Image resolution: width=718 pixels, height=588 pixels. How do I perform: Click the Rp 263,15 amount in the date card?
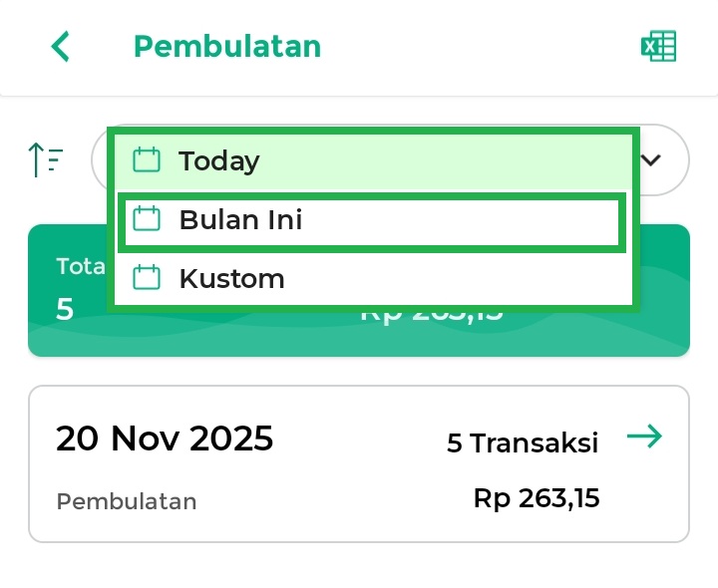(537, 497)
